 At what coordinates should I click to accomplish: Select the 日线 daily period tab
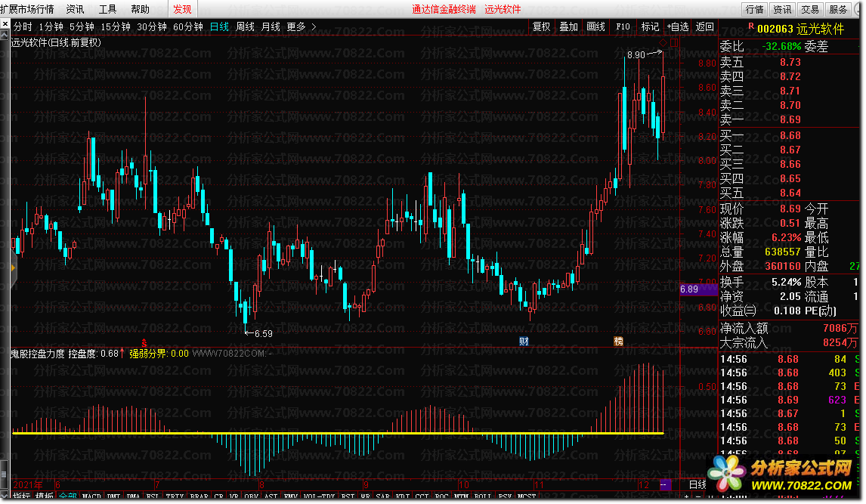(x=219, y=26)
